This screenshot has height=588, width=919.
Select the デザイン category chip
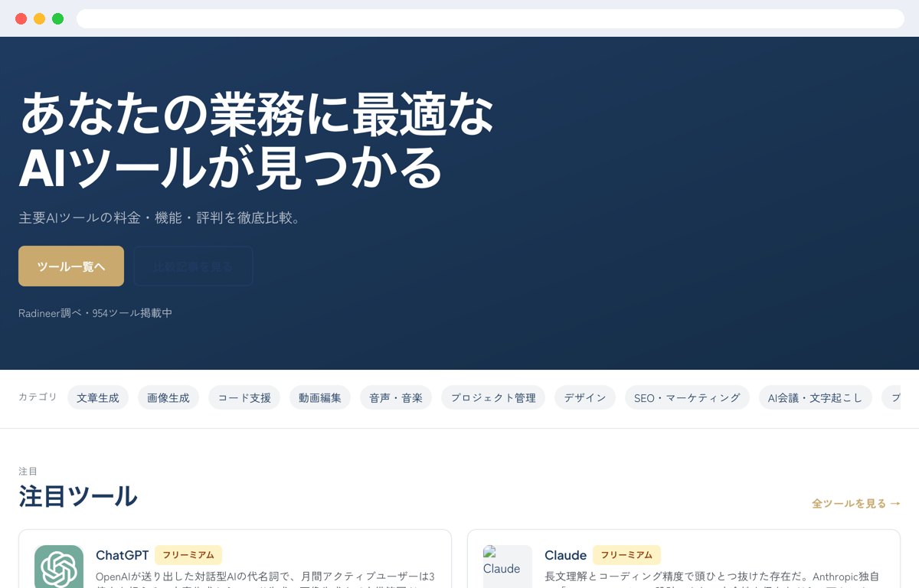585,397
